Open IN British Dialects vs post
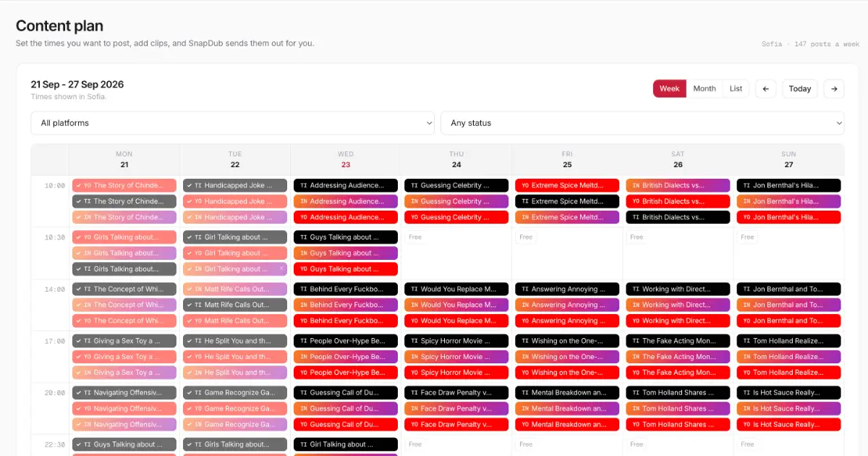 click(678, 185)
